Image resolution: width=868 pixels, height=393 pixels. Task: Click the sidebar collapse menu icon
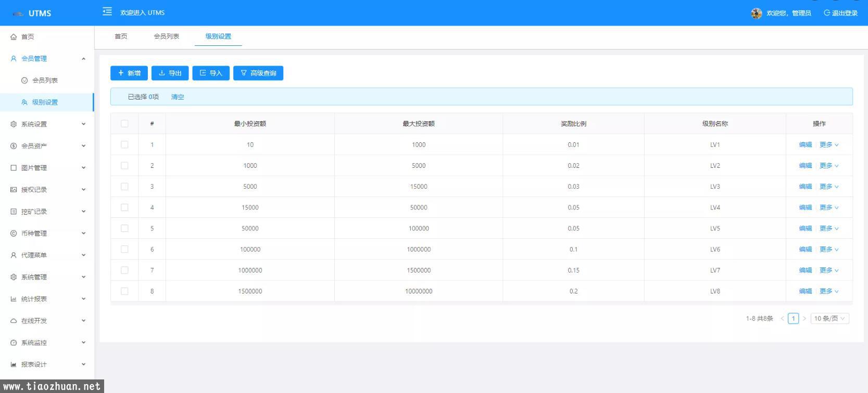point(107,11)
